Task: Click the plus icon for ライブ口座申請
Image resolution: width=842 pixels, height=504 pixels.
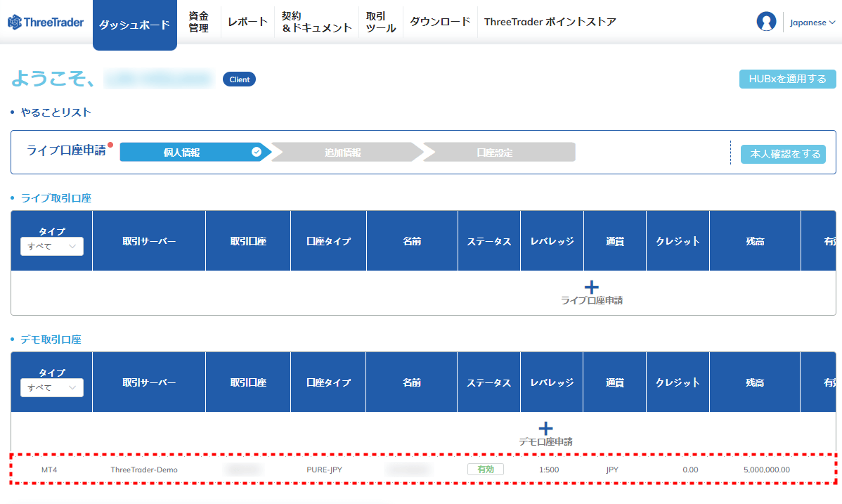Action: point(591,287)
